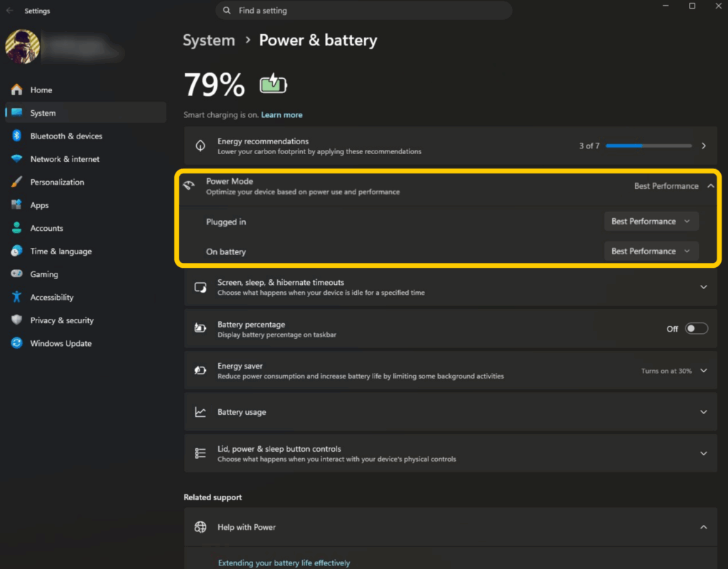Image resolution: width=728 pixels, height=569 pixels.
Task: Expand Screen, sleep & hibernate timeouts chevron
Action: pyautogui.click(x=703, y=287)
